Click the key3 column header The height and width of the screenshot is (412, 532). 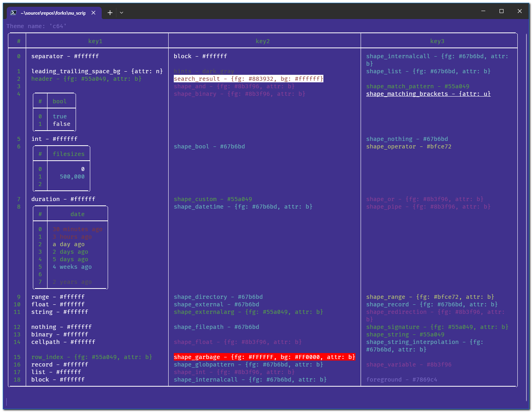click(437, 41)
